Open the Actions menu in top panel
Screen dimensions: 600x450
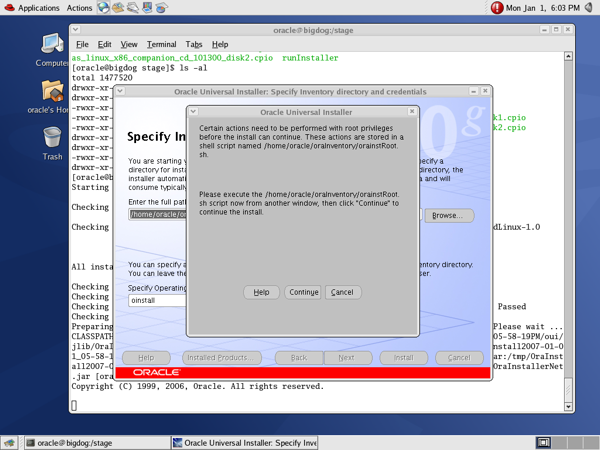(79, 8)
